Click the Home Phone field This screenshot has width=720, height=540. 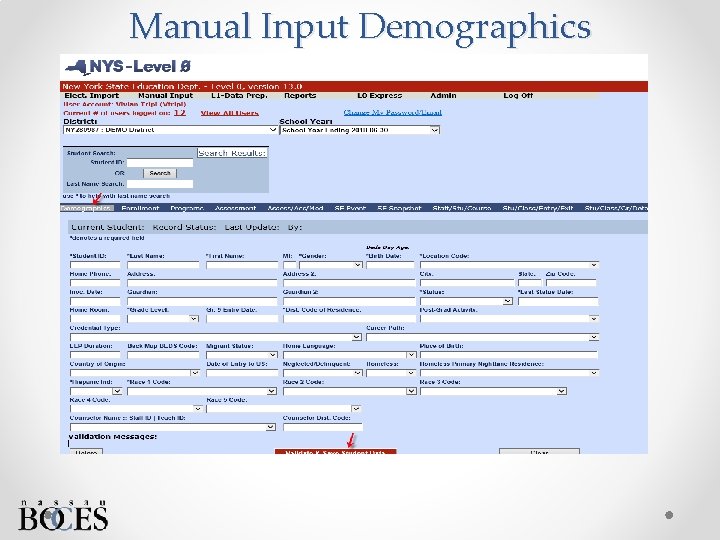(x=95, y=283)
